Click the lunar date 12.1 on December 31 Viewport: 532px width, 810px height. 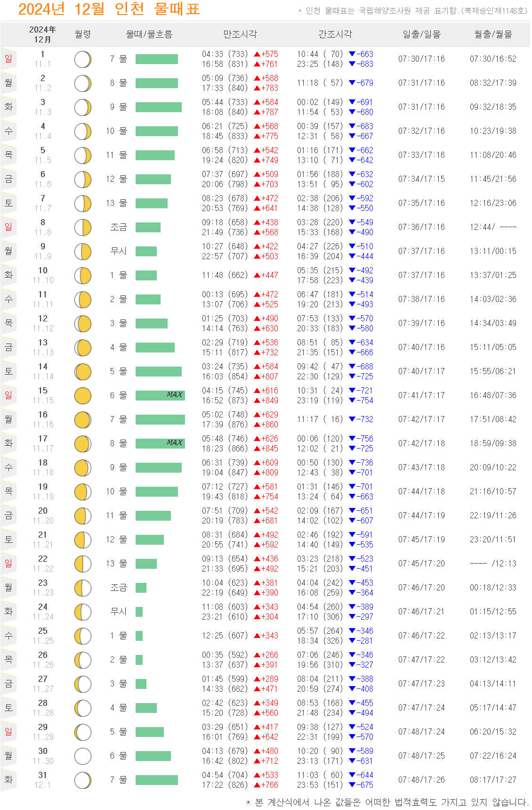pos(43,785)
